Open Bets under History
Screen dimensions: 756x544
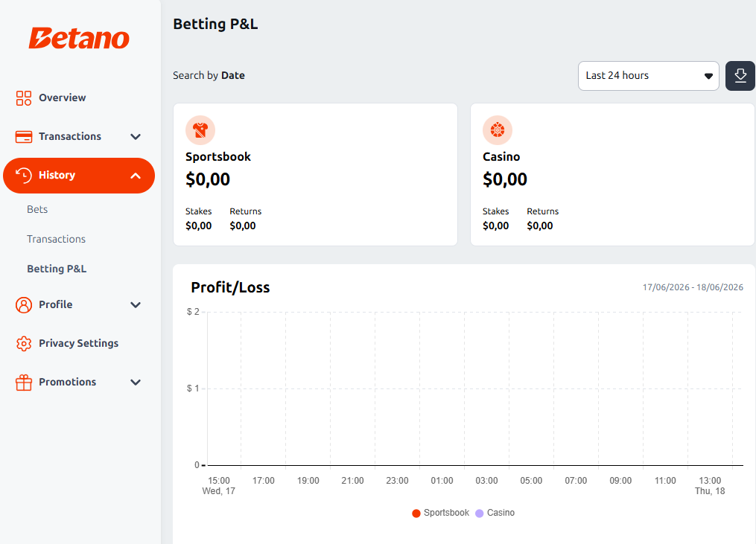(37, 210)
